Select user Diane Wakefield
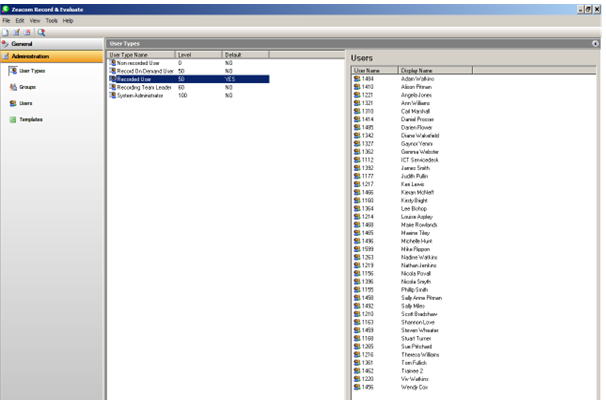Image resolution: width=606 pixels, height=400 pixels. 420,136
